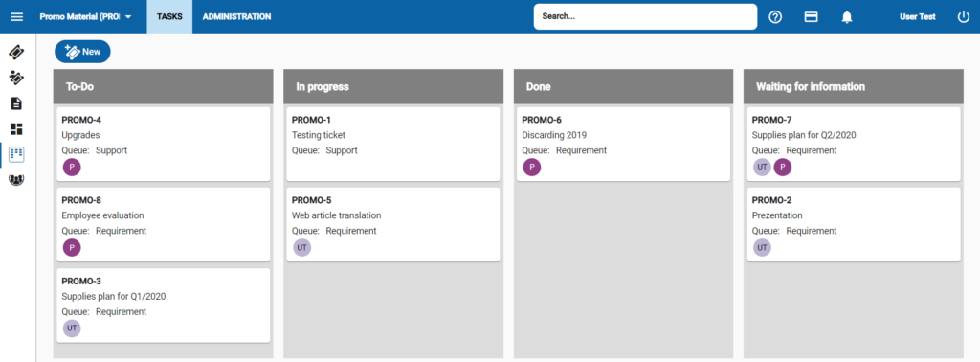Click the new ticket sidebar icon
This screenshot has width=980, height=362.
click(17, 78)
